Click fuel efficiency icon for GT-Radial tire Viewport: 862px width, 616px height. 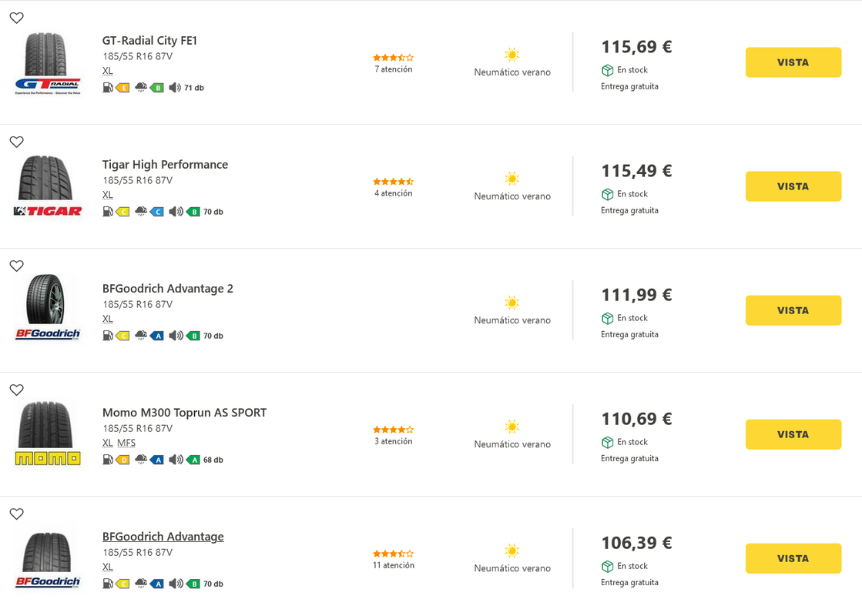point(108,87)
